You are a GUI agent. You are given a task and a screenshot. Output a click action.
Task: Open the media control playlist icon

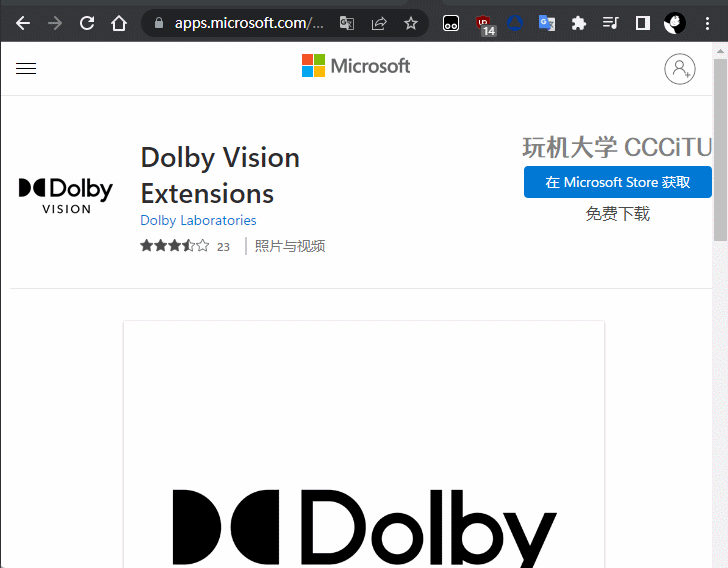611,23
